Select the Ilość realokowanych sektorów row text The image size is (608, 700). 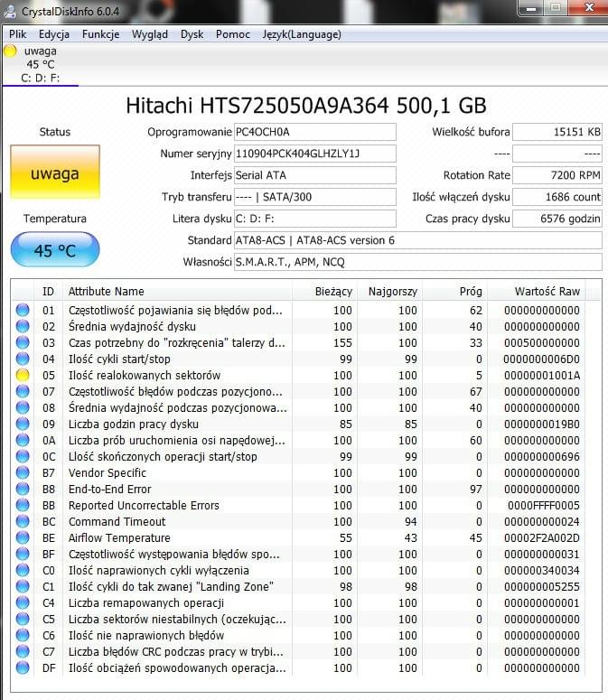coord(145,376)
